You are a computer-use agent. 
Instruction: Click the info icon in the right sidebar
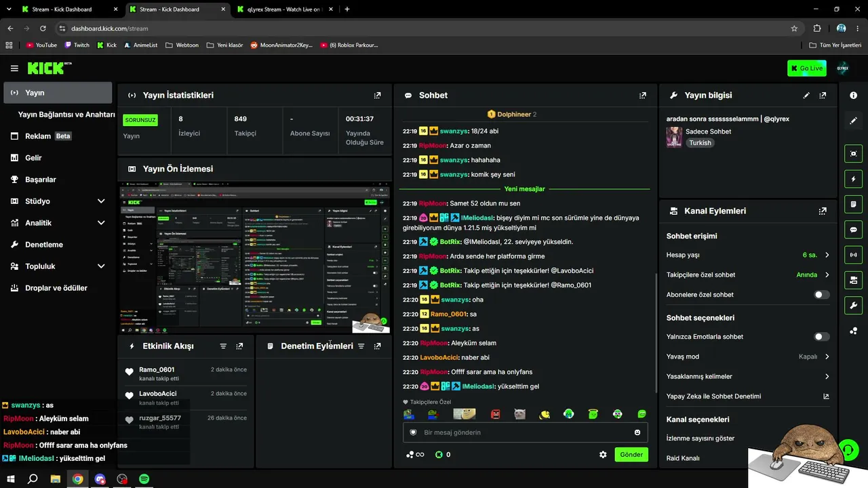[854, 96]
